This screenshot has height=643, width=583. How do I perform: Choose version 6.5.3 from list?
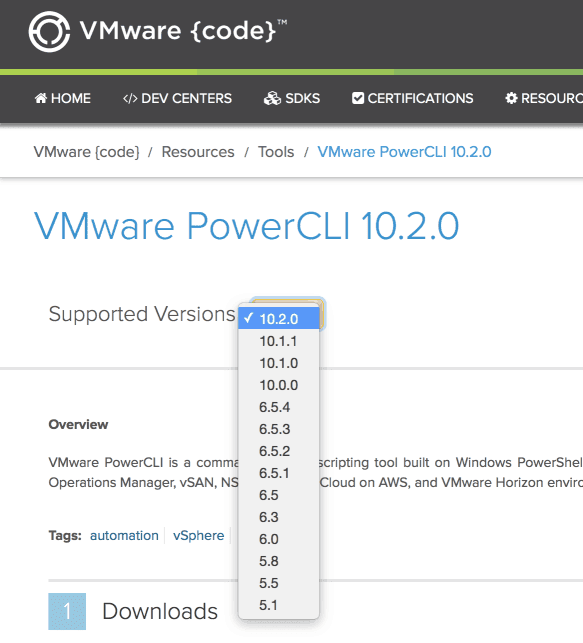[279, 429]
